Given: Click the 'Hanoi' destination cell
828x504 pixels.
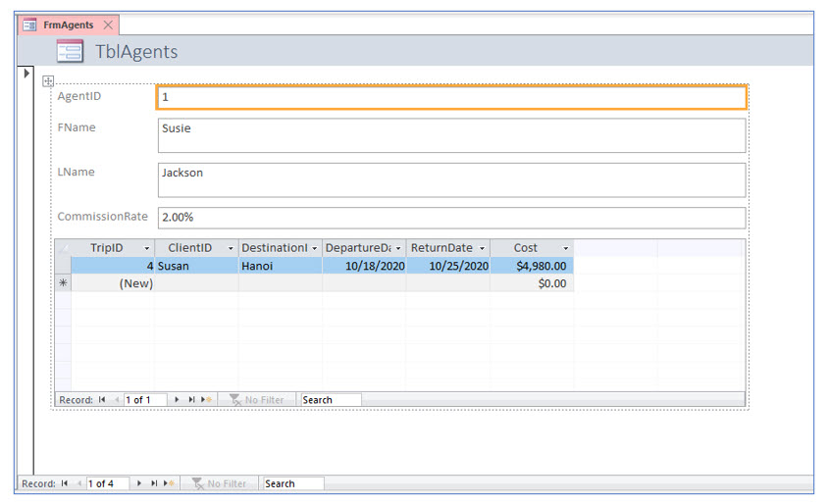Looking at the screenshot, I should [x=280, y=266].
